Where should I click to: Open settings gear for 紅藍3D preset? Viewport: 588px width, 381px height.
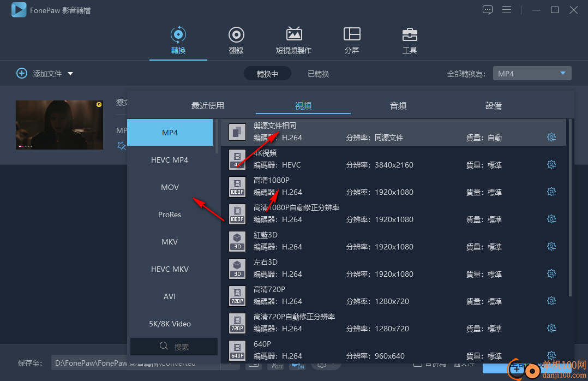click(551, 246)
